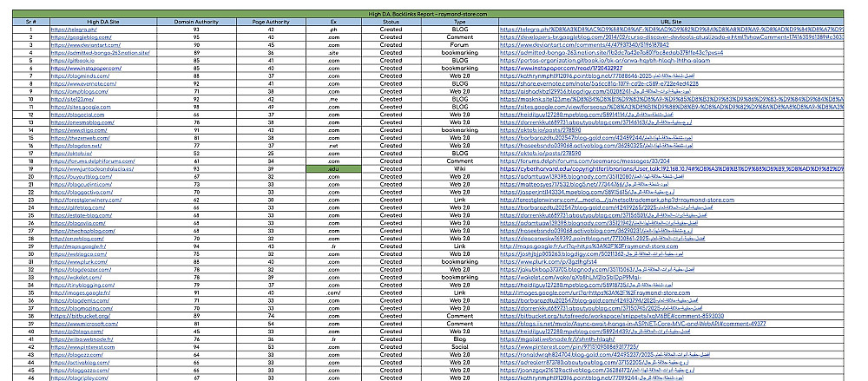868x381 pixels.
Task: Select the 'Domain Authority' column header
Action: coord(196,23)
